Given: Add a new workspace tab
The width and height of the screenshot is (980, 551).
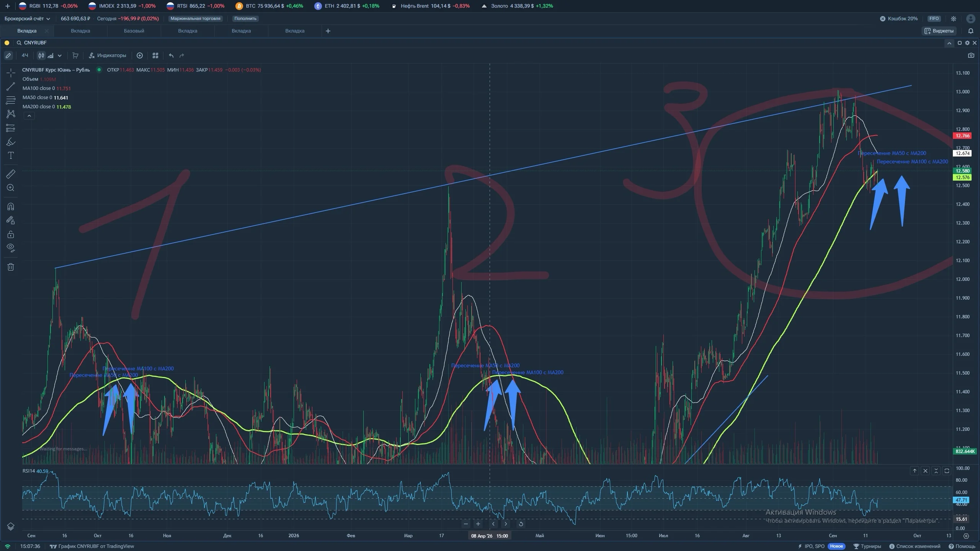Looking at the screenshot, I should [x=328, y=31].
